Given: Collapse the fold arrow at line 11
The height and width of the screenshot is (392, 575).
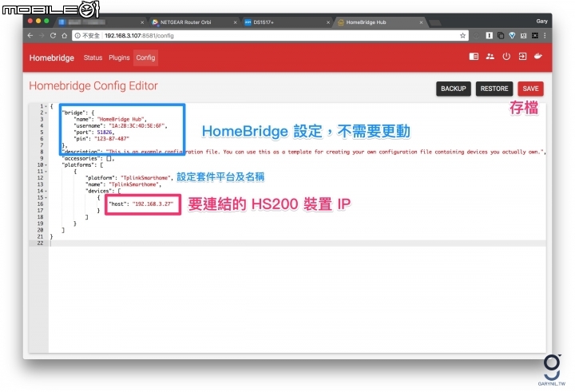Looking at the screenshot, I should (x=46, y=172).
